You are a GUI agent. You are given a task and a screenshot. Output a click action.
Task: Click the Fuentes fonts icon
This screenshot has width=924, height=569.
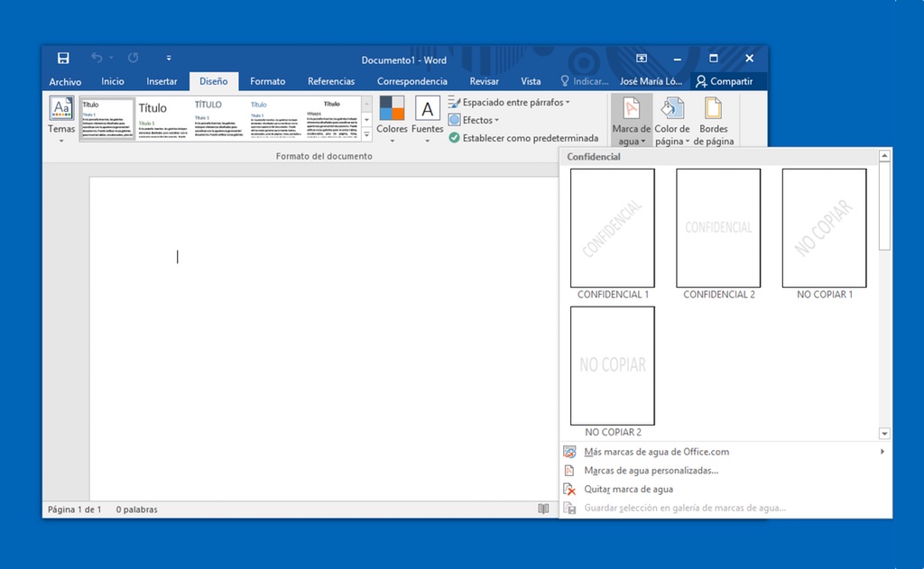(x=427, y=110)
